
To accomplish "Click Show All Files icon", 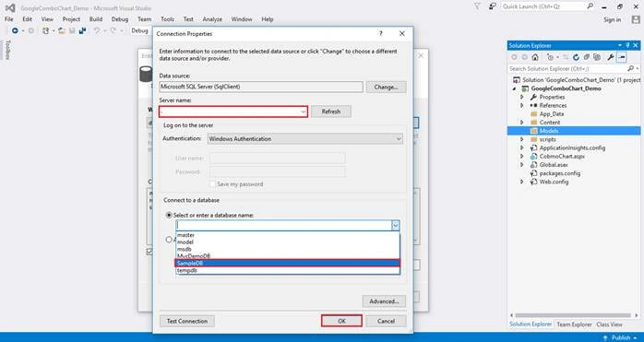I will [x=597, y=57].
